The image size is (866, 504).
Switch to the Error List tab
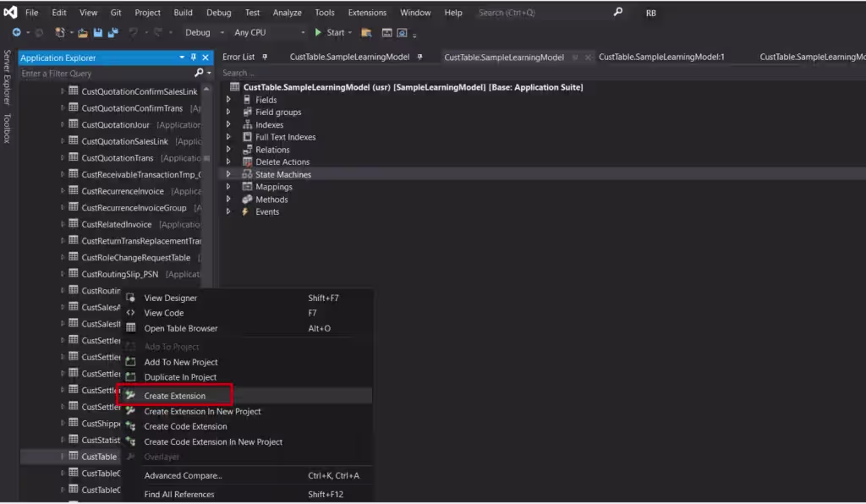238,57
